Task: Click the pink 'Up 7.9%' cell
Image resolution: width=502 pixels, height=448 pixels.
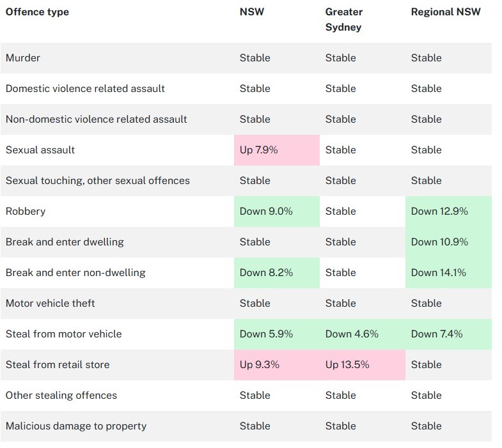Action: (x=258, y=150)
